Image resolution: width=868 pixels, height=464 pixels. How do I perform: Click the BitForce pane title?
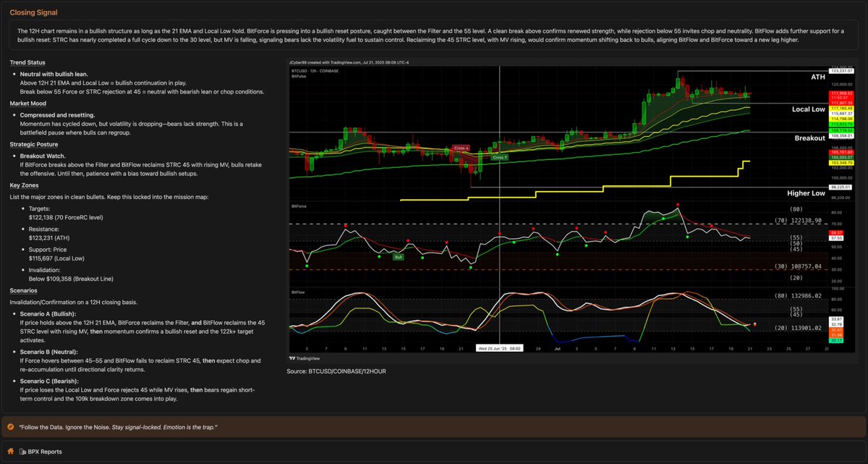click(x=299, y=206)
